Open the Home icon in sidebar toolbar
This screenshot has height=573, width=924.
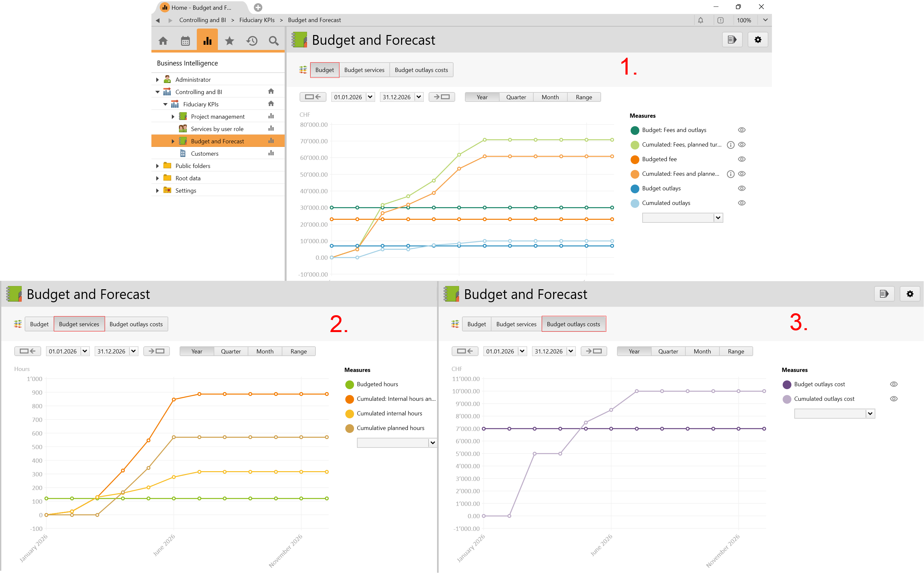coord(163,41)
